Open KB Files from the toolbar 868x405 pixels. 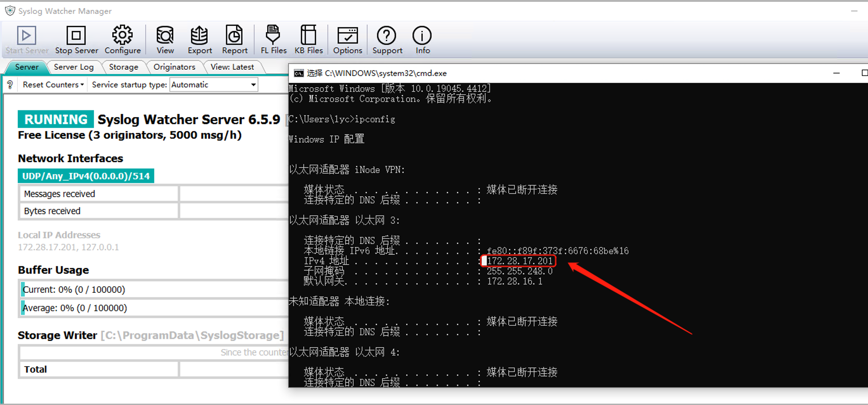pos(308,39)
